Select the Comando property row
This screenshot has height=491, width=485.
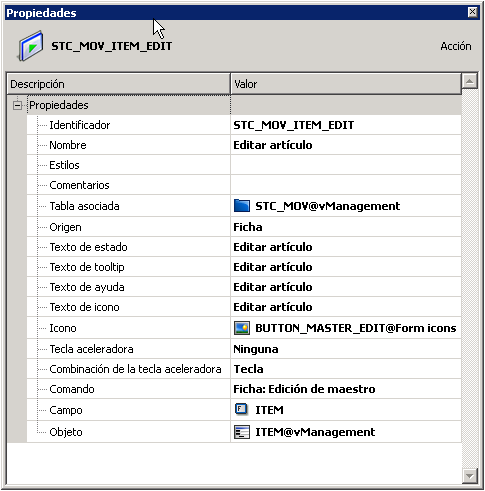244,389
